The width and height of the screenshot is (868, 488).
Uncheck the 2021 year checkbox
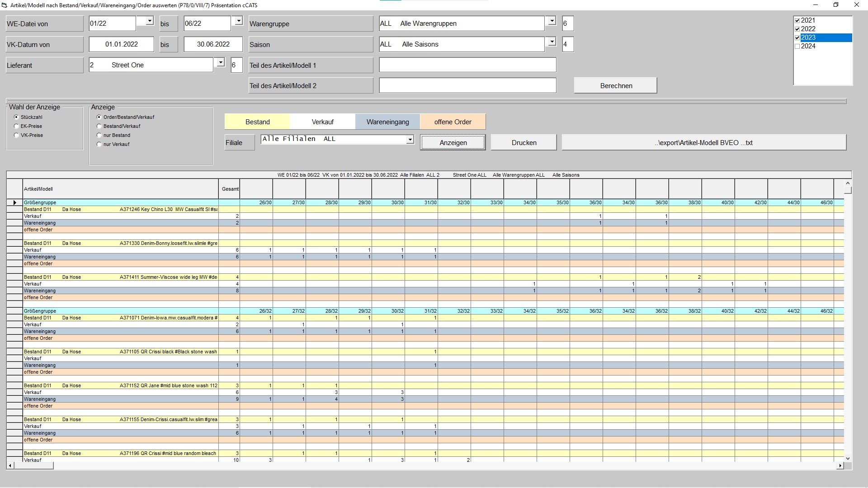pyautogui.click(x=797, y=20)
